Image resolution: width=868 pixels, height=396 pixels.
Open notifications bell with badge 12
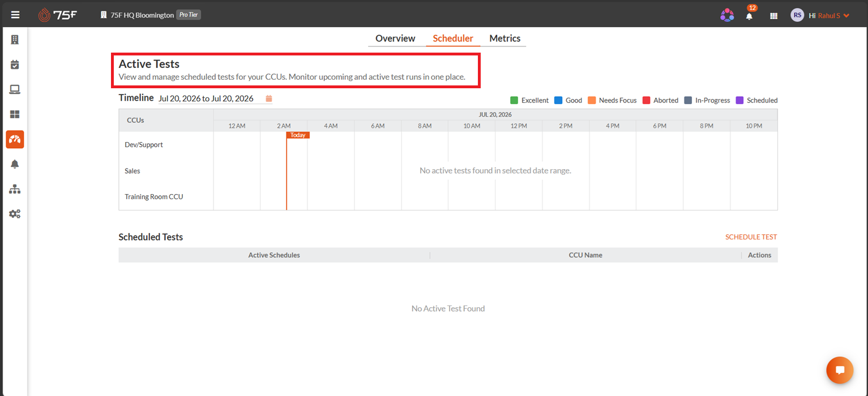point(750,16)
